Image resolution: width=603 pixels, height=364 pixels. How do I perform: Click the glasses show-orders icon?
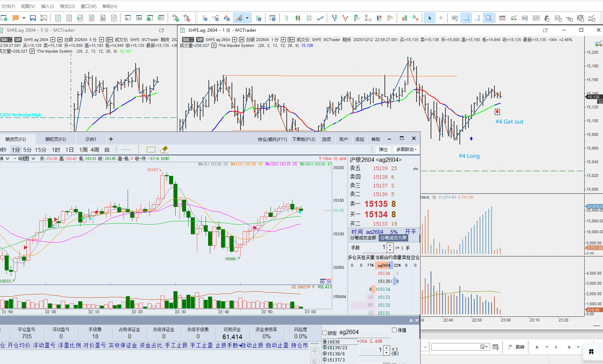tap(525, 18)
